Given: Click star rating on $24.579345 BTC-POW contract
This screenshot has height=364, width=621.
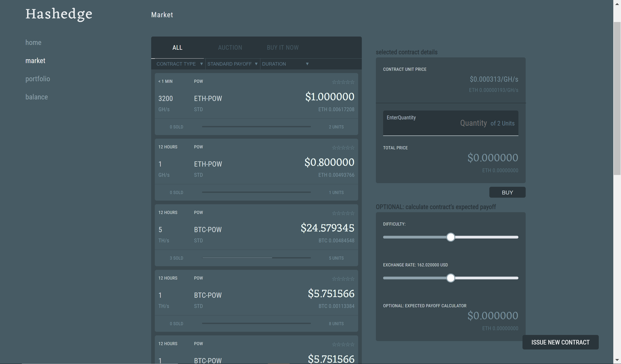Looking at the screenshot, I should (x=343, y=213).
